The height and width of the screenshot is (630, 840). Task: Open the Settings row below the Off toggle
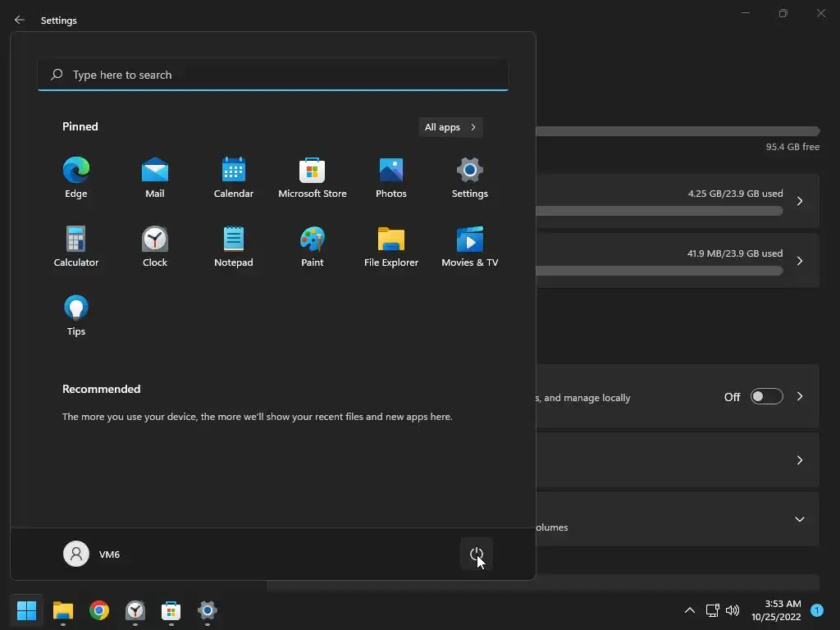click(x=677, y=460)
